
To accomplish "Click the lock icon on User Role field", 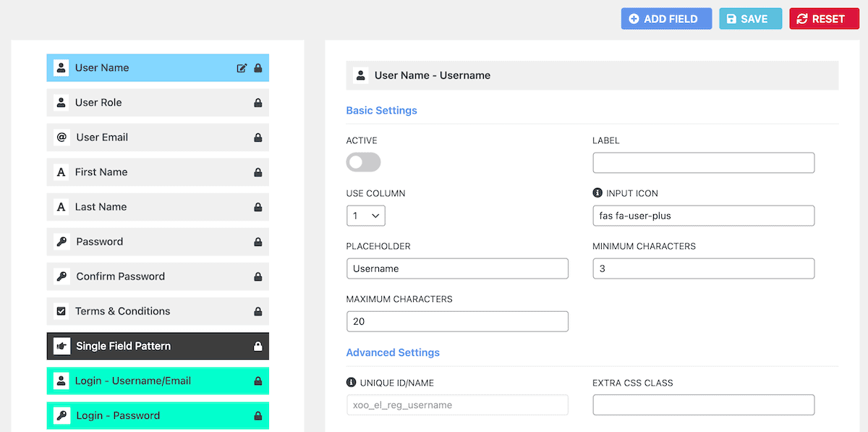I will tap(258, 102).
